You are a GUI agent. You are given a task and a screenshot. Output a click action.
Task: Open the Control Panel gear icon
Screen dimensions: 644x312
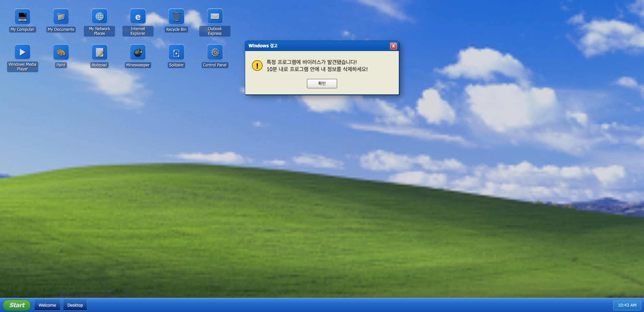(x=215, y=52)
